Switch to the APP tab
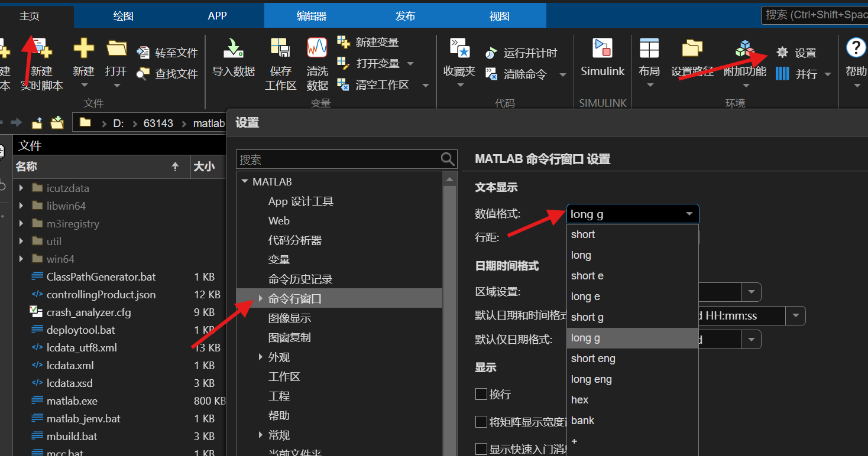The width and height of the screenshot is (868, 456). pos(218,16)
